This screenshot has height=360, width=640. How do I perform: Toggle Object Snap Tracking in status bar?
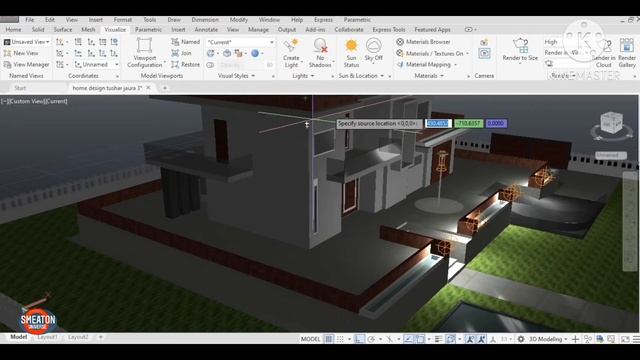[409, 339]
